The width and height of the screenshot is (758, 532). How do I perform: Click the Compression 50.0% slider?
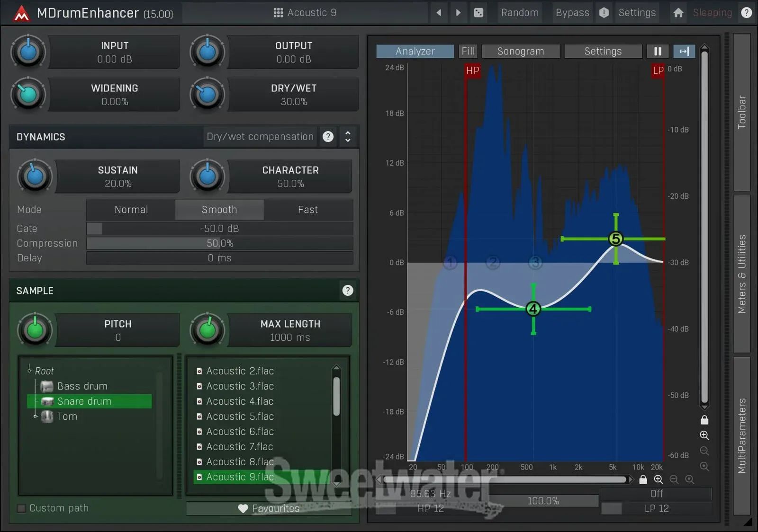click(x=219, y=243)
